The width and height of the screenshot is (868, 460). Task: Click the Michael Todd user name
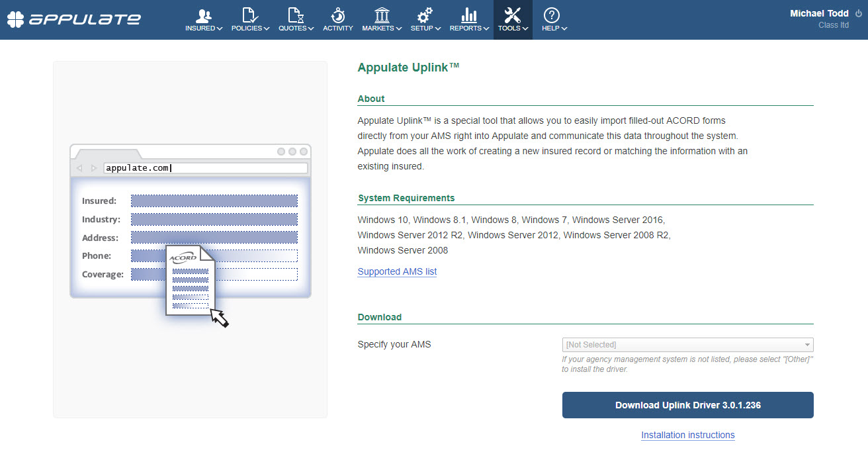819,14
